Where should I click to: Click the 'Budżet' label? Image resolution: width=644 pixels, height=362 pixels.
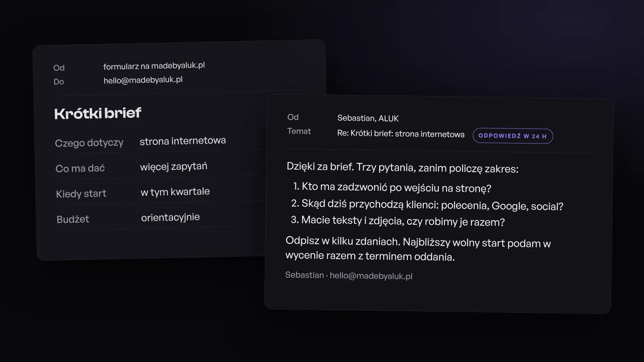[73, 219]
